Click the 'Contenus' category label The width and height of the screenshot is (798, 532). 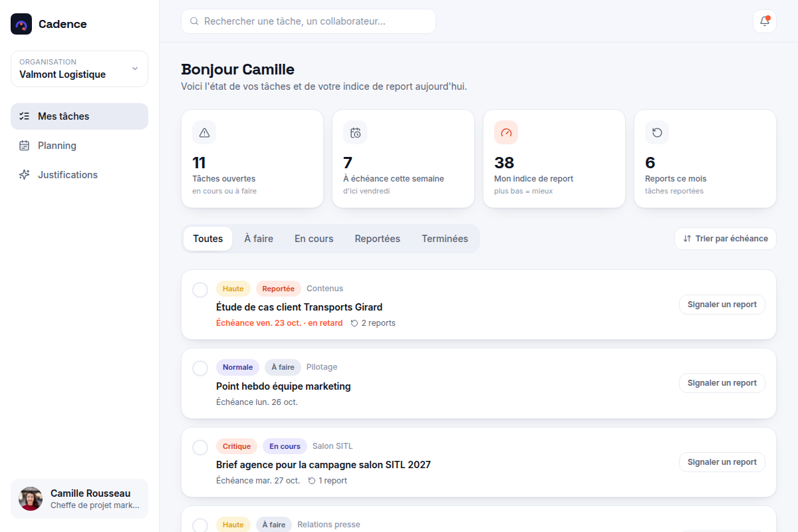click(x=325, y=289)
